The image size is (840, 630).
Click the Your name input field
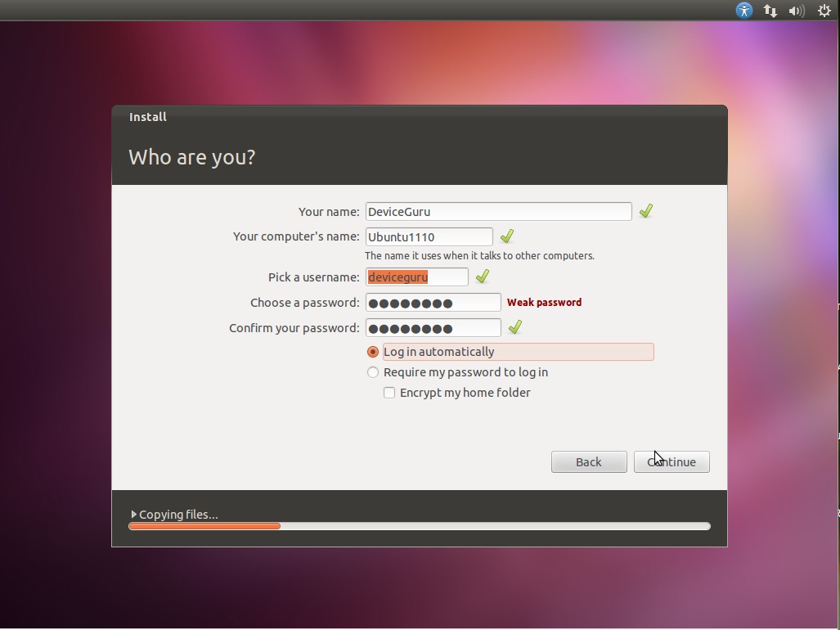tap(499, 212)
